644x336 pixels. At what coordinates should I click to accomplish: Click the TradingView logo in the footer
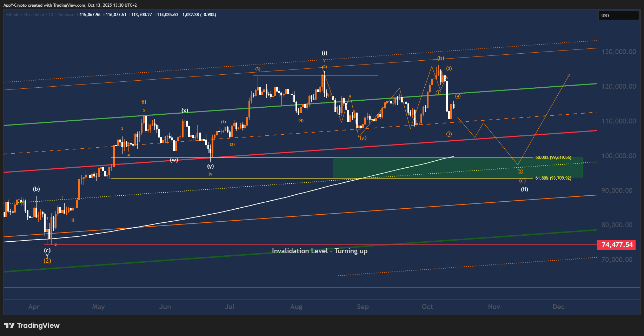pos(32,325)
